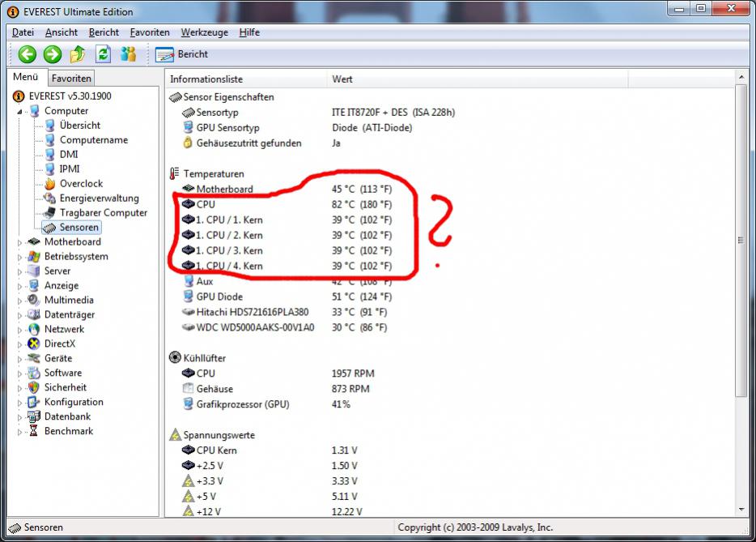This screenshot has height=542, width=756.
Task: Go forward with the green right arrow
Action: point(53,54)
